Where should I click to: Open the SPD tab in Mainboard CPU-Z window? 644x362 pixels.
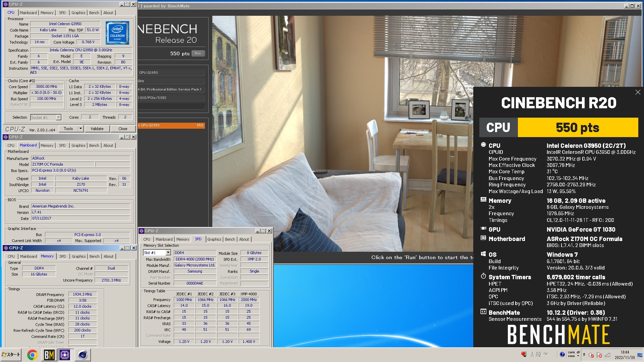62,145
